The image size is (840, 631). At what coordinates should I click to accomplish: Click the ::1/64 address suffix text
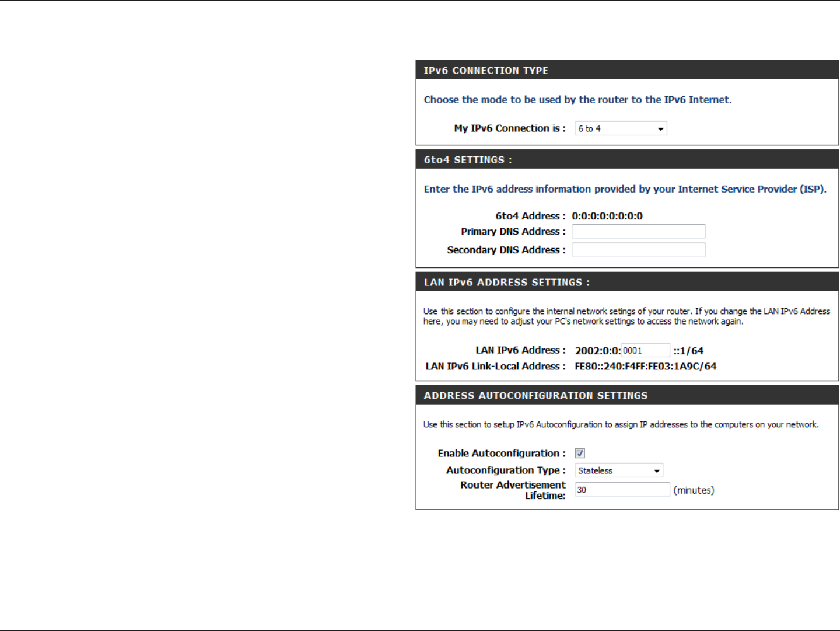pyautogui.click(x=688, y=351)
